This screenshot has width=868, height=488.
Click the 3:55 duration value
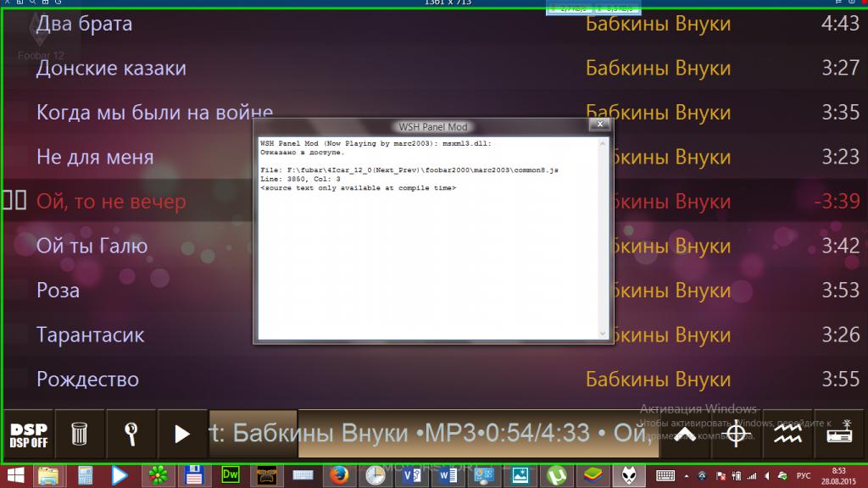pyautogui.click(x=840, y=379)
